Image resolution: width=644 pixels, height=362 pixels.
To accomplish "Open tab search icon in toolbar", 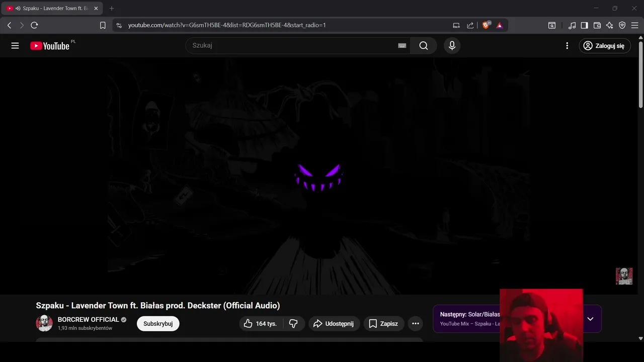I will (552, 25).
